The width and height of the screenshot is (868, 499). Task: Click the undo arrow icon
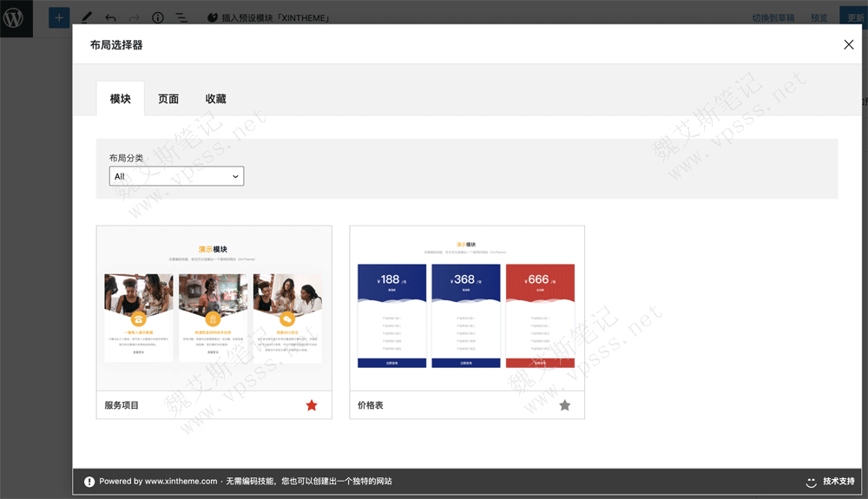click(x=110, y=17)
